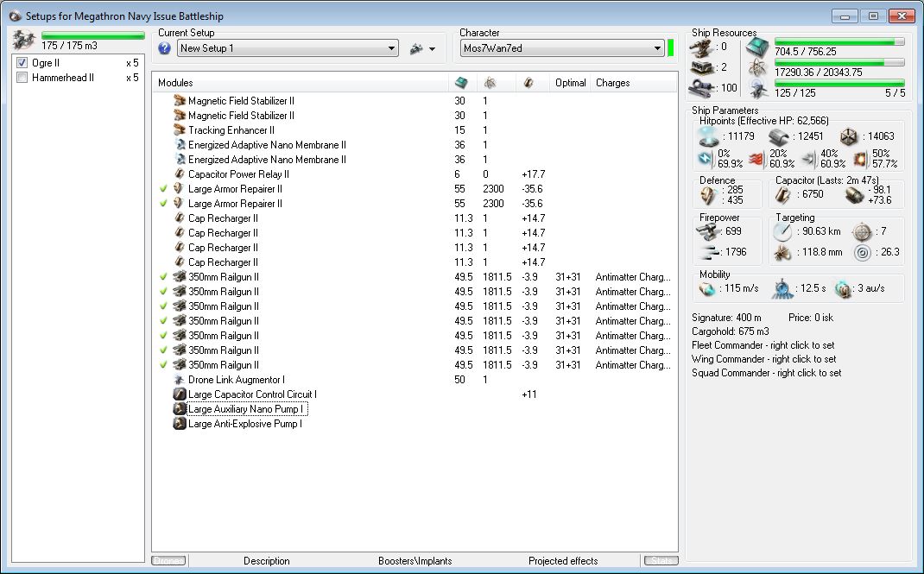
Task: Toggle the first Large Armor Repairer II checkmark
Action: [x=163, y=188]
